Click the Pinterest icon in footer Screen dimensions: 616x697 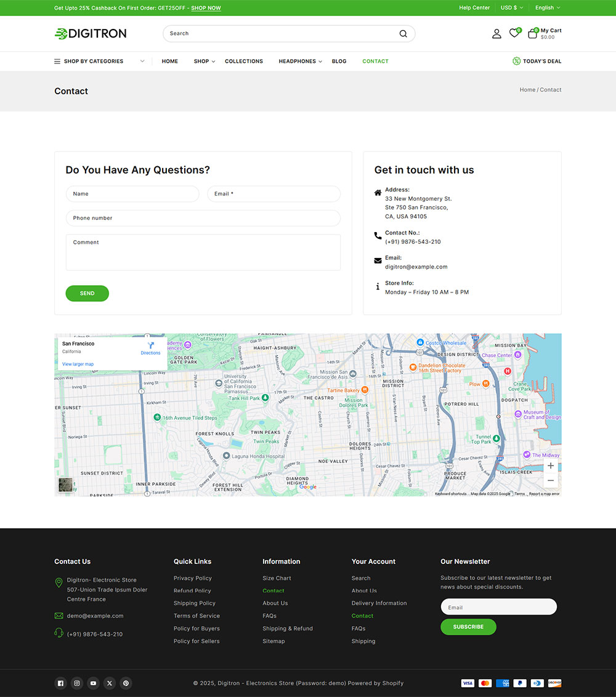point(126,683)
